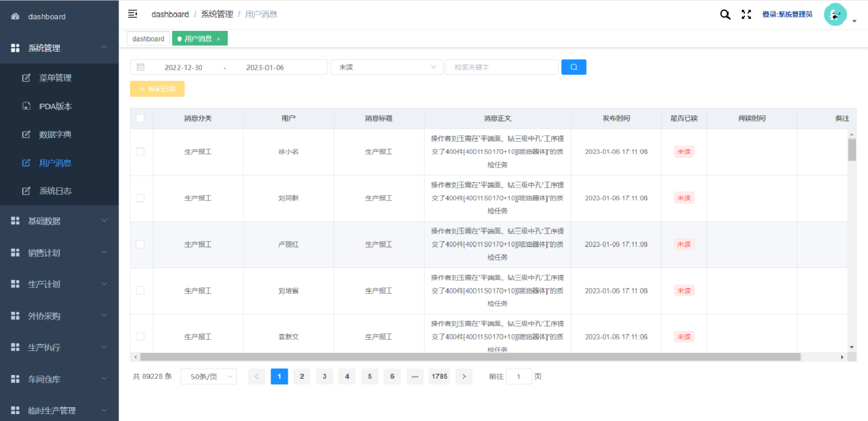Select the dashboard icon in the sidebar
Image resolution: width=868 pixels, height=421 pixels.
16,16
